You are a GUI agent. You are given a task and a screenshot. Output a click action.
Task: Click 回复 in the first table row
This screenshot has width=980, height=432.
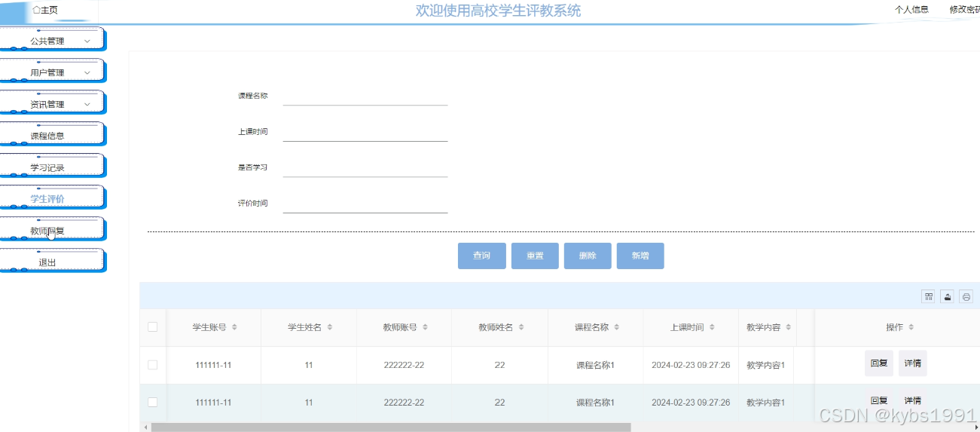pos(879,363)
